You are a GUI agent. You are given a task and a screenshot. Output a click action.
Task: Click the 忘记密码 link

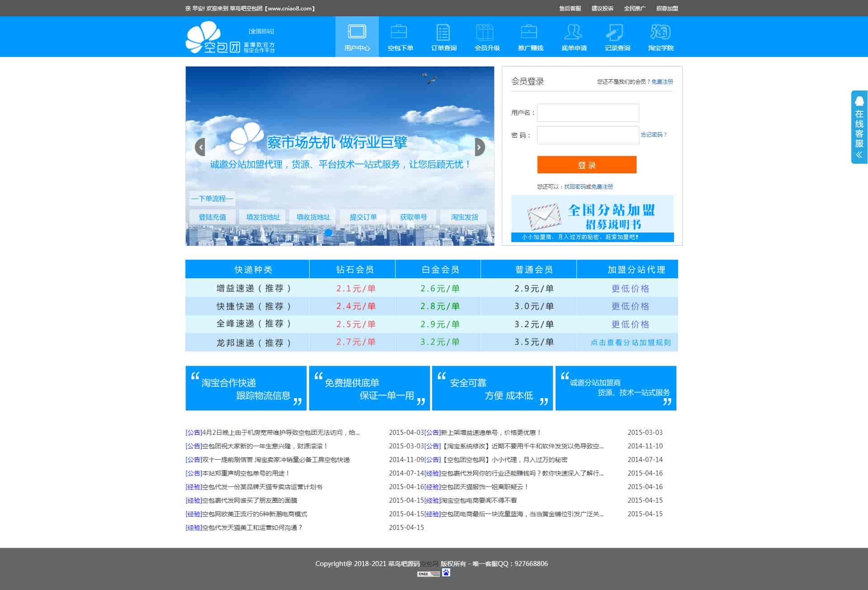pos(653,135)
